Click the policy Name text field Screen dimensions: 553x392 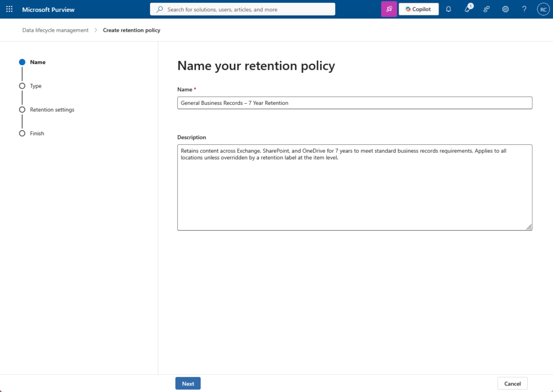(x=354, y=103)
